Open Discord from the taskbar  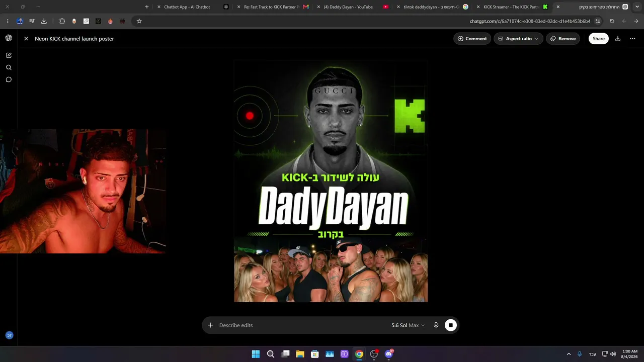click(x=388, y=354)
